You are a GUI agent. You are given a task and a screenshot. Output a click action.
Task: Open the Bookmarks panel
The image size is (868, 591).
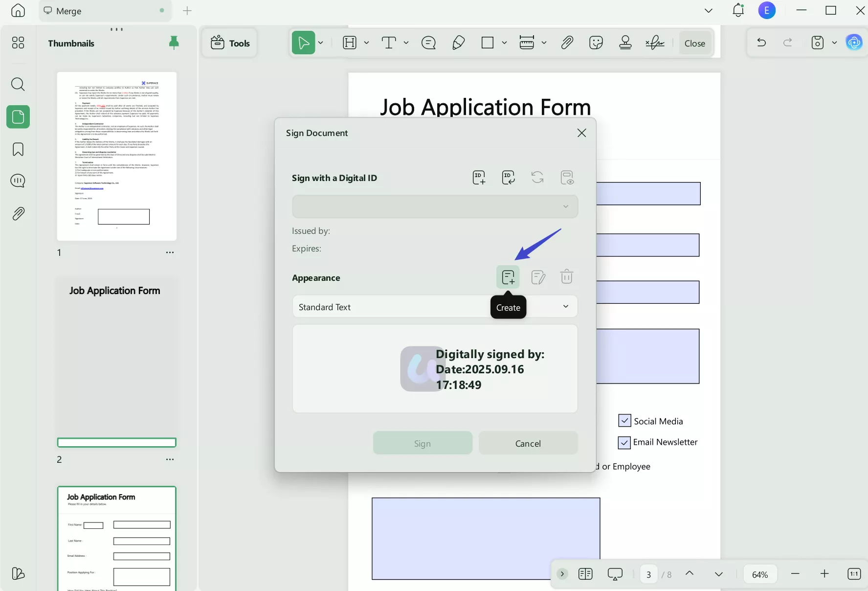(x=18, y=149)
